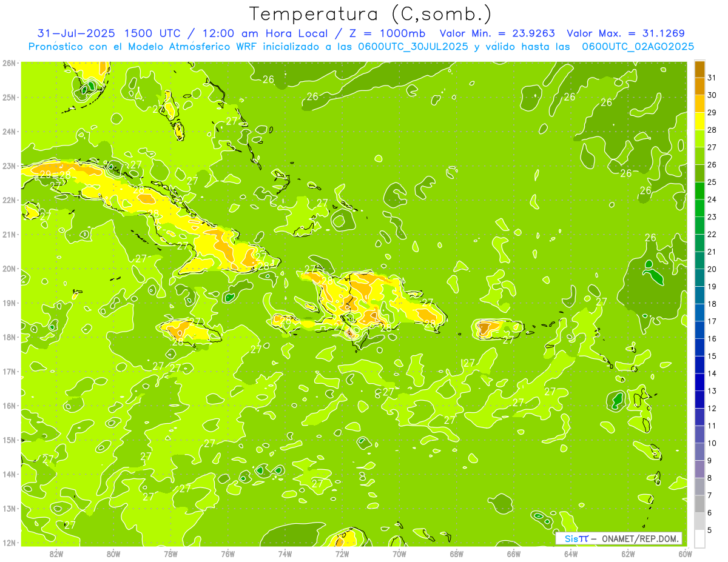The width and height of the screenshot is (728, 562).
Task: Click the 82W longitude axis label
Action: click(x=56, y=554)
